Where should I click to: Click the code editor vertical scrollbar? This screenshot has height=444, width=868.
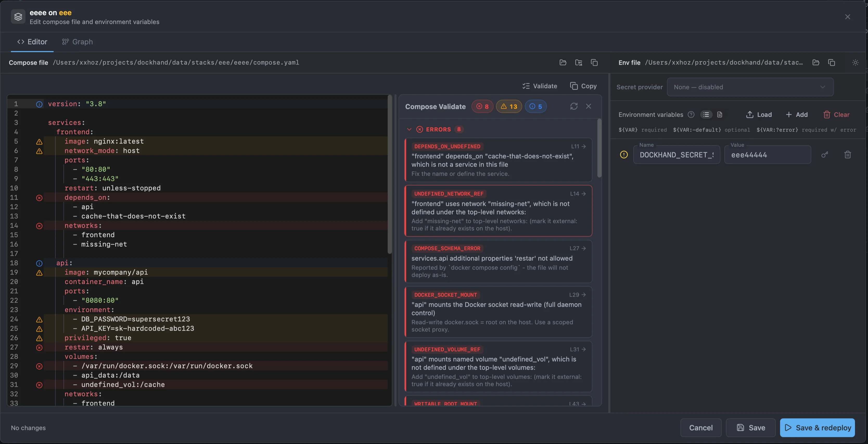point(390,175)
